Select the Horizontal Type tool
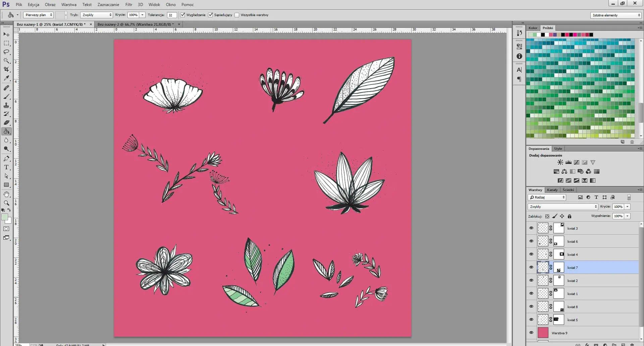Image resolution: width=644 pixels, height=346 pixels. 6,167
